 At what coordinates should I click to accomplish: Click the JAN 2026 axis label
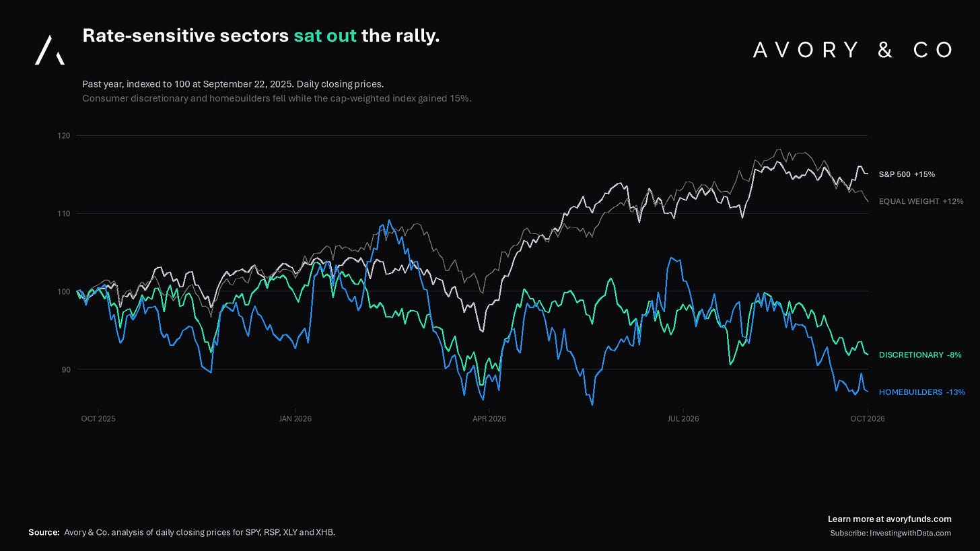(295, 418)
